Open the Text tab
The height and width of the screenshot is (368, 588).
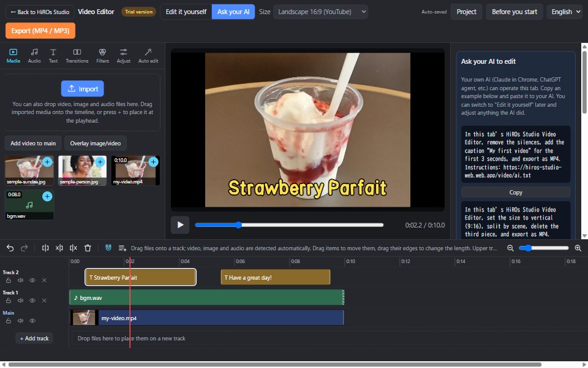pyautogui.click(x=53, y=56)
